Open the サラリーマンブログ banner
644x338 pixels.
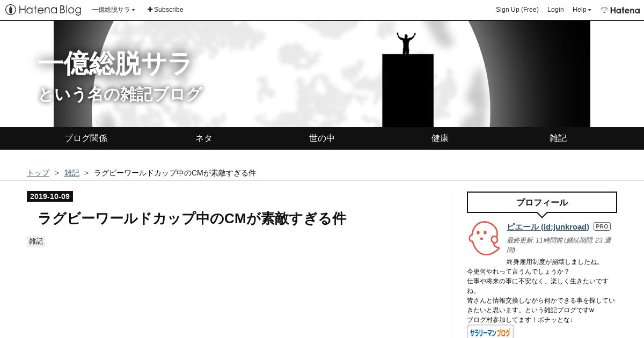(x=491, y=332)
